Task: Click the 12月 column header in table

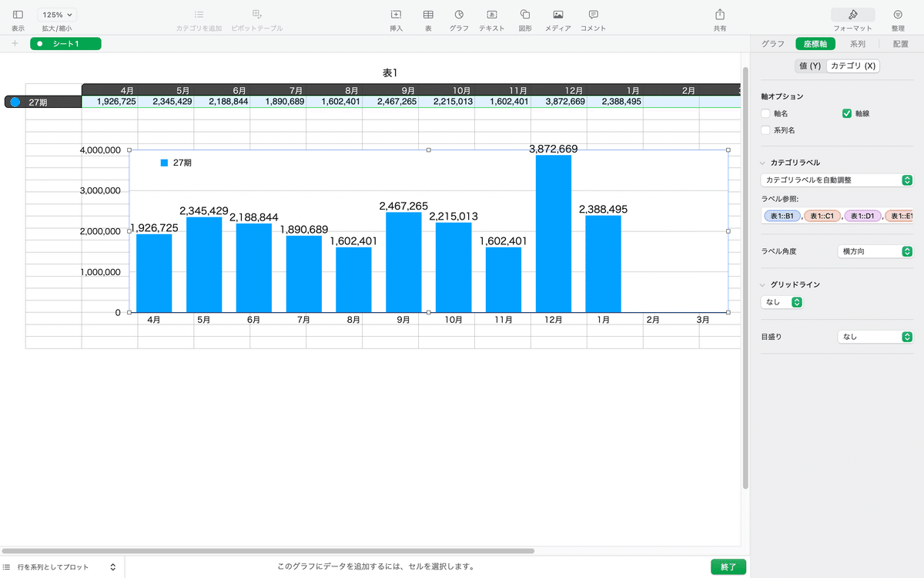Action: coord(559,89)
